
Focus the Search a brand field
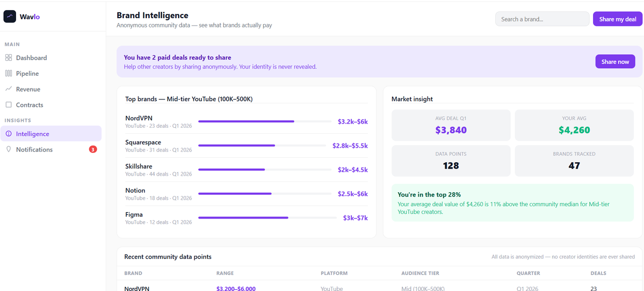pos(542,19)
